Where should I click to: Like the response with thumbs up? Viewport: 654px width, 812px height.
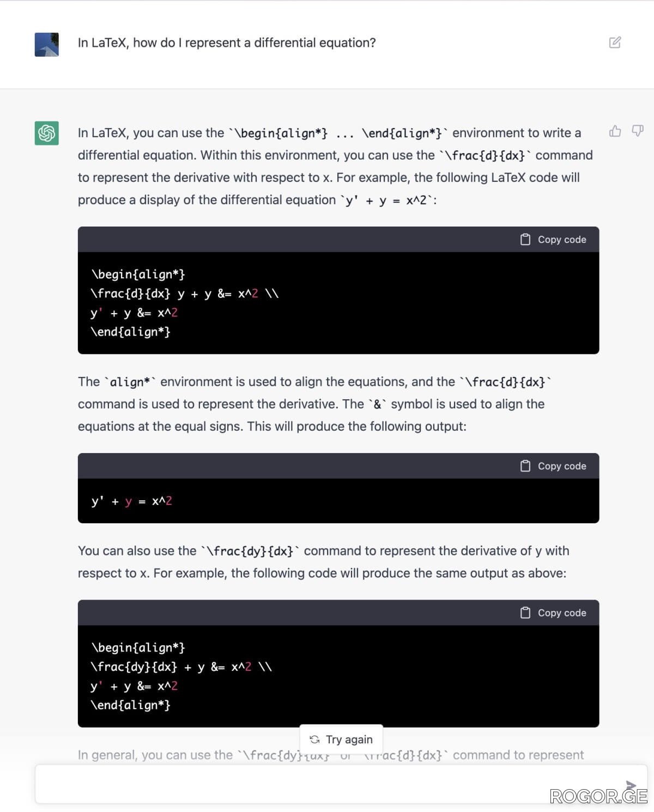coord(615,131)
